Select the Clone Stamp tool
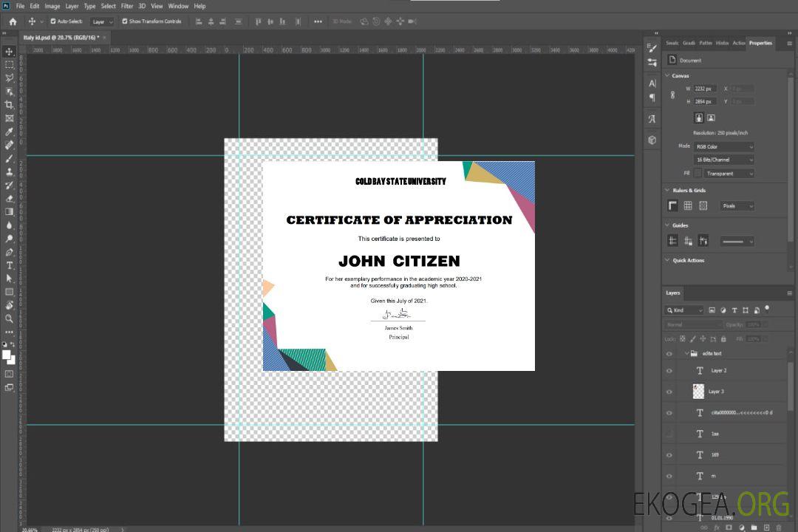Image resolution: width=798 pixels, height=532 pixels. coord(9,172)
